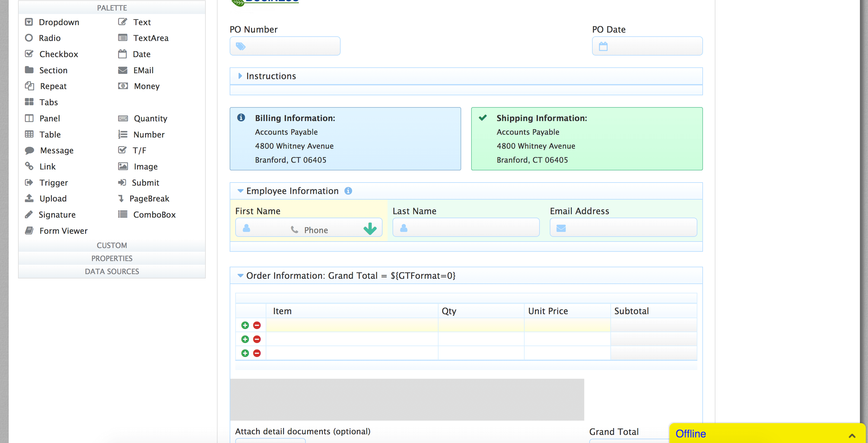The height and width of the screenshot is (443, 868).
Task: Select the Money control icon
Action: 123,86
